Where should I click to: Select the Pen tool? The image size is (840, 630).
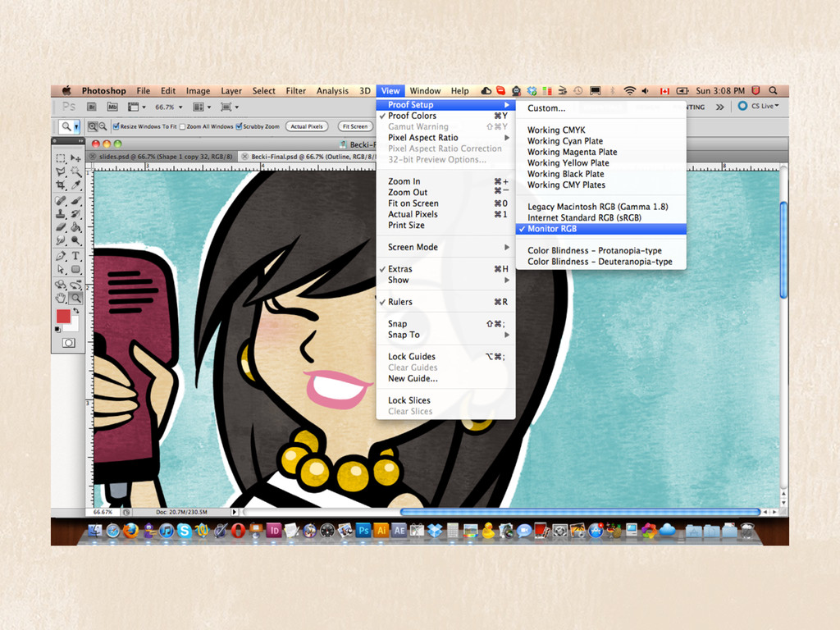coord(61,256)
